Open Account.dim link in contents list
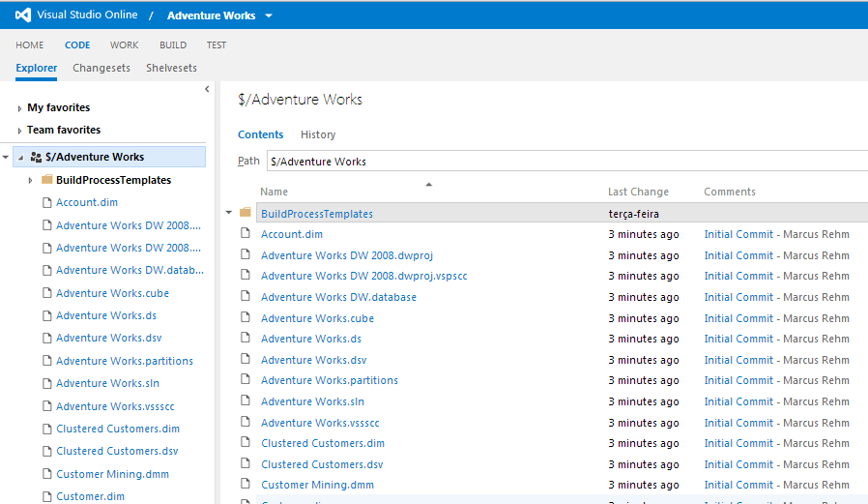This screenshot has width=868, height=504. click(x=292, y=234)
